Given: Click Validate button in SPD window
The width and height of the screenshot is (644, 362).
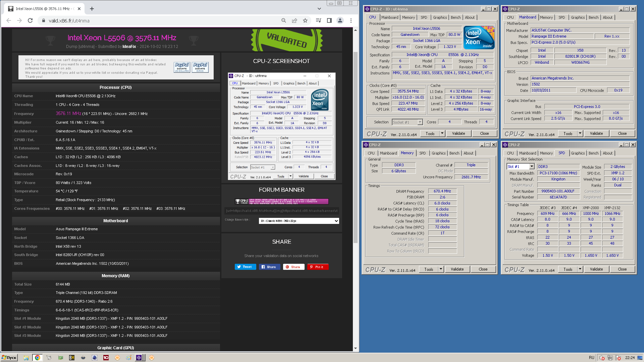Looking at the screenshot, I should coord(596,269).
